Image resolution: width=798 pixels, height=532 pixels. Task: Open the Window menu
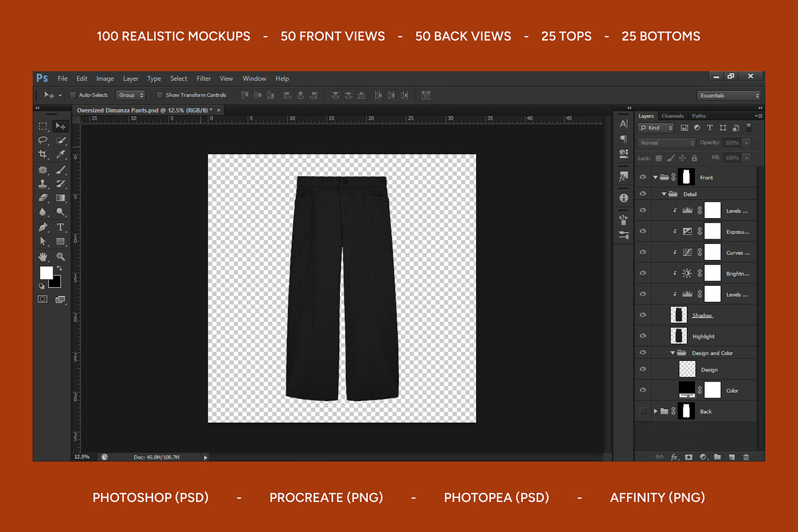pyautogui.click(x=255, y=78)
